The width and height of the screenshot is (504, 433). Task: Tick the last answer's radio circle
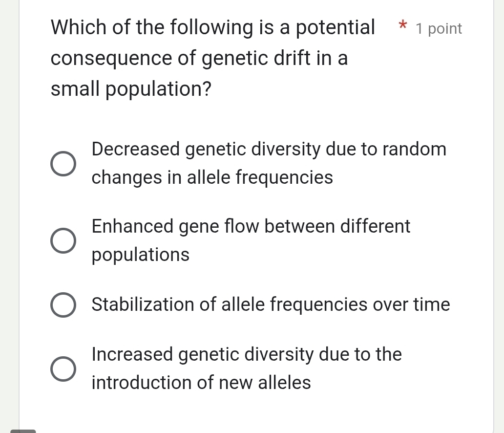63,368
